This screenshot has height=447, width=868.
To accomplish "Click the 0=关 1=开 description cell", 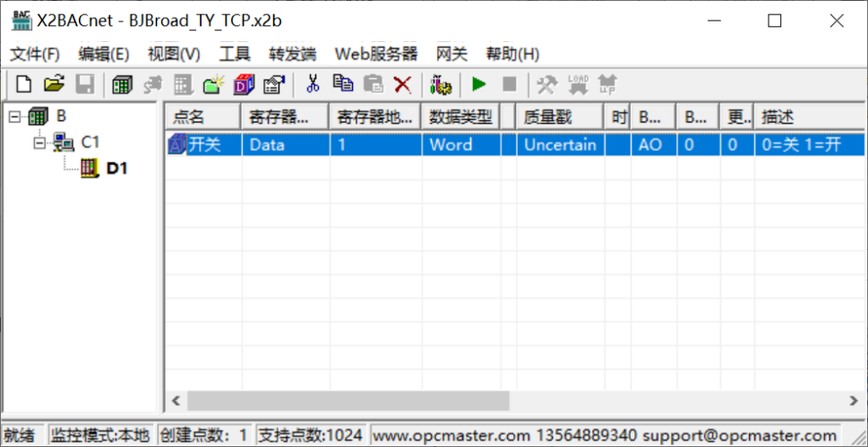I will [x=811, y=145].
